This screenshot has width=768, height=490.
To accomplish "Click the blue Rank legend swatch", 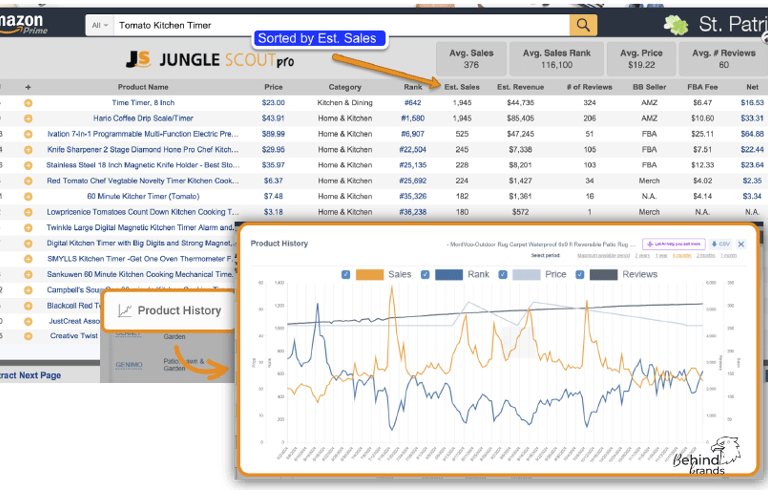I will tap(449, 274).
